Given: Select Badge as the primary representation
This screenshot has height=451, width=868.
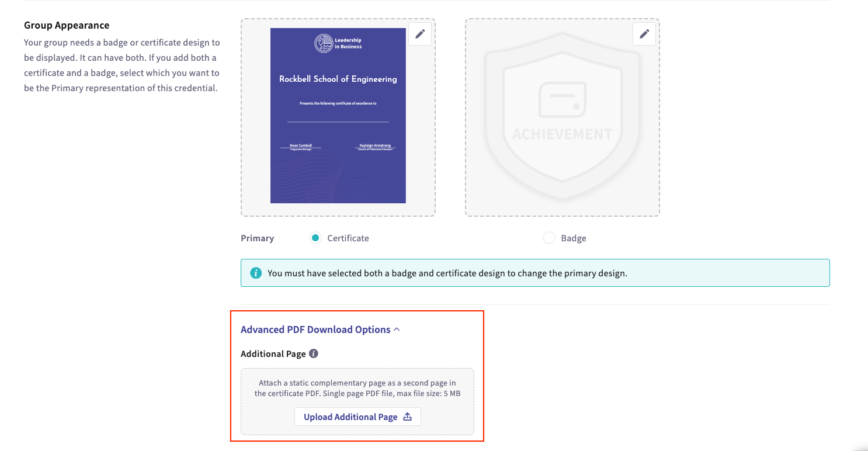Looking at the screenshot, I should [x=548, y=238].
